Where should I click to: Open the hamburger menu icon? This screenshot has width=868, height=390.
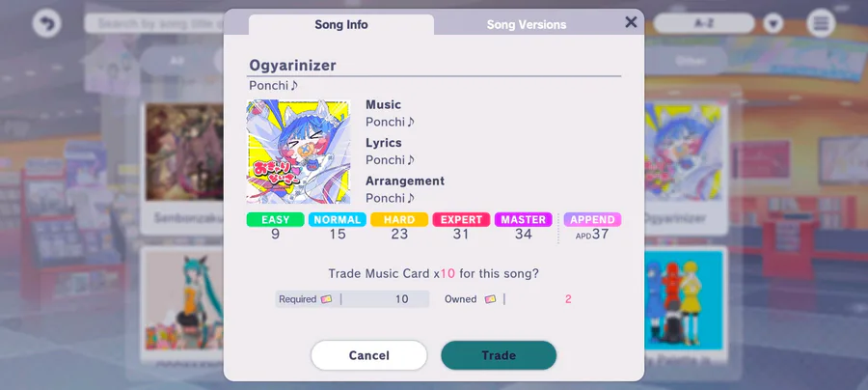pyautogui.click(x=821, y=23)
